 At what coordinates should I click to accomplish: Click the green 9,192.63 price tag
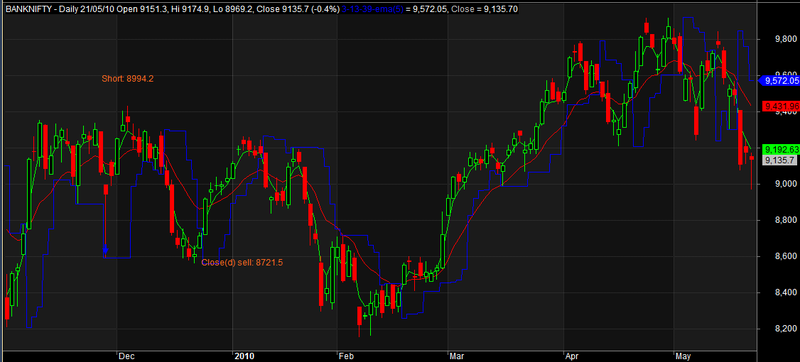coord(781,149)
